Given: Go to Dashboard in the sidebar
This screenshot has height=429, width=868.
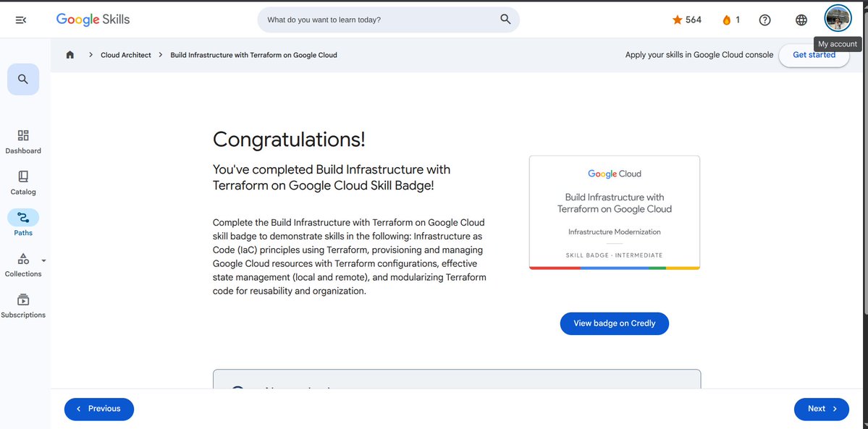Looking at the screenshot, I should pyautogui.click(x=23, y=142).
